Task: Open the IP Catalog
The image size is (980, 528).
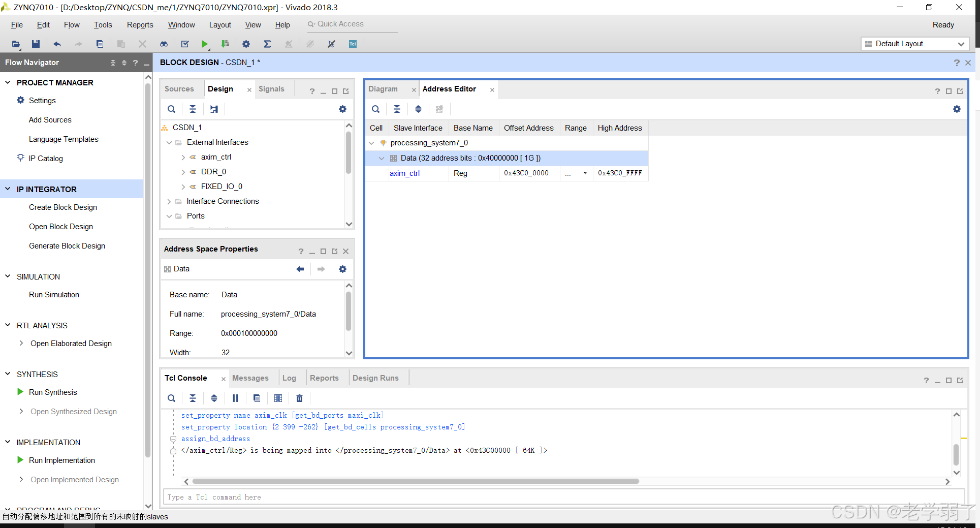Action: coord(46,159)
